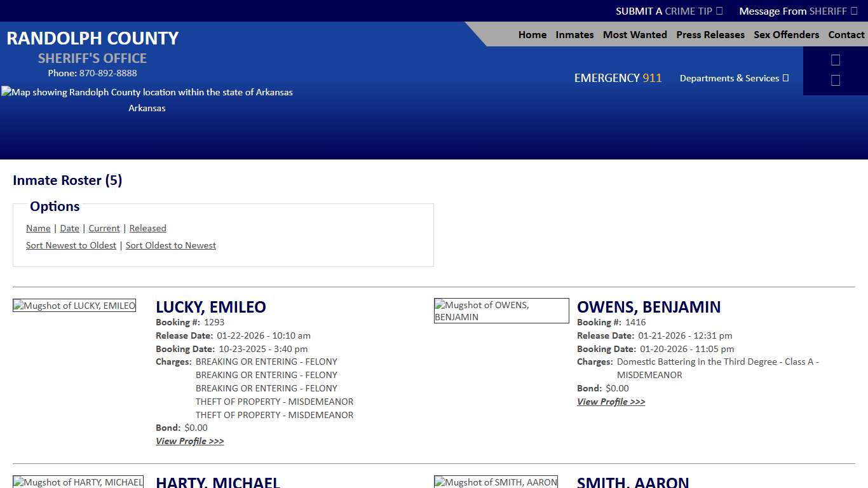Filter roster to show Released inmates
This screenshot has width=868, height=488.
pos(147,228)
